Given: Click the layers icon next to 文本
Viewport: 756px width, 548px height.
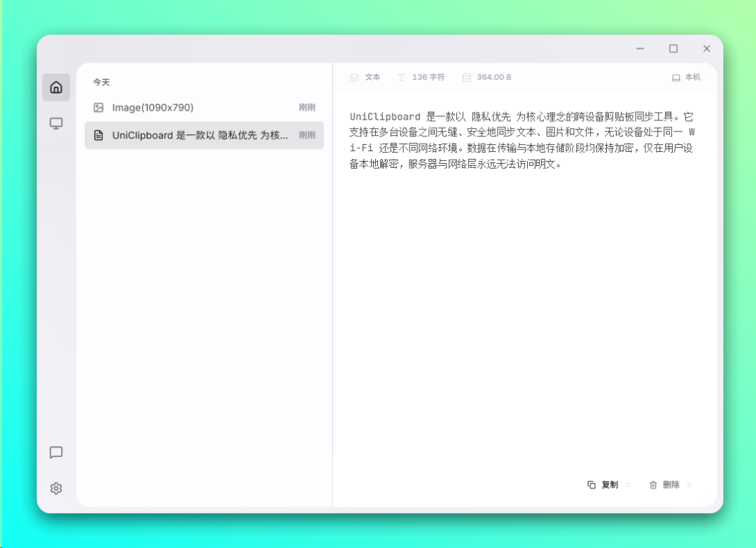Looking at the screenshot, I should pos(354,78).
